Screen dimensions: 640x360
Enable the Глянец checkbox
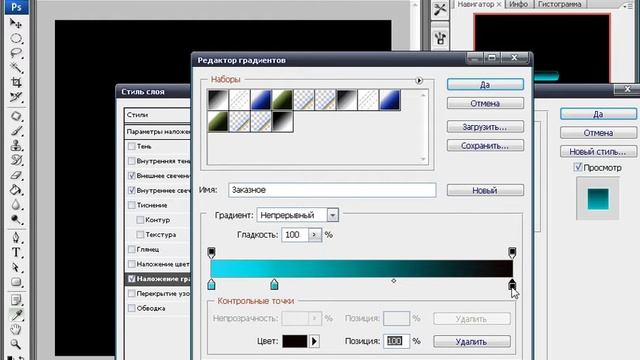pos(131,249)
